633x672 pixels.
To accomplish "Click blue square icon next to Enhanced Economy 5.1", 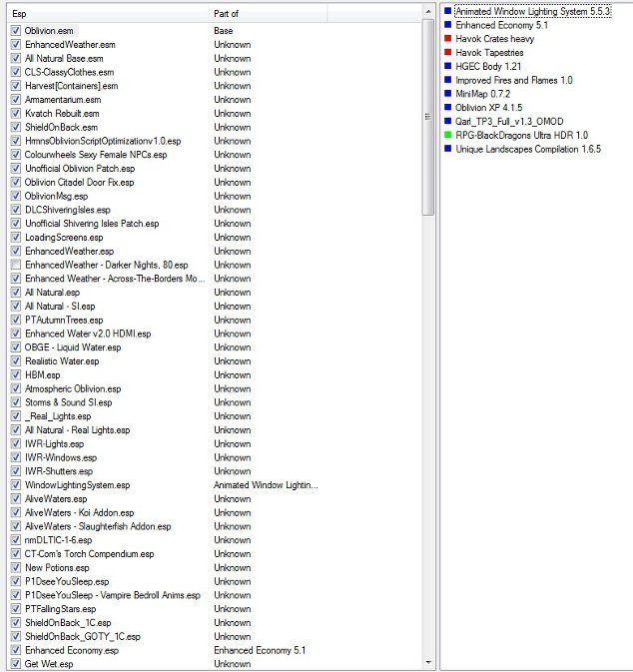I will point(448,24).
